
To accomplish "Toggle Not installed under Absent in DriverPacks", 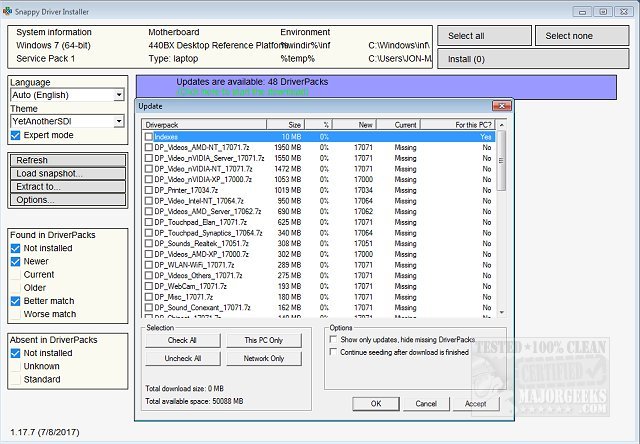I will (x=15, y=353).
